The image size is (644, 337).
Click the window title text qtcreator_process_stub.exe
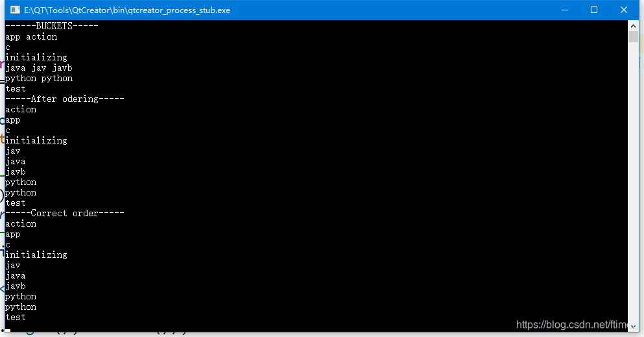127,10
